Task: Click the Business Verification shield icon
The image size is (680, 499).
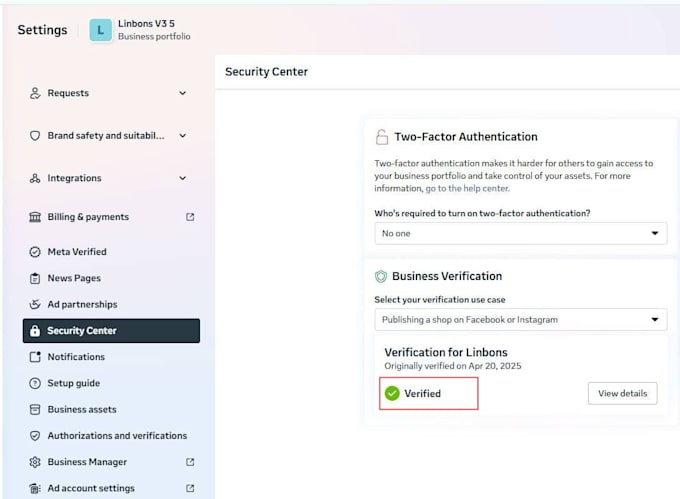Action: click(381, 276)
